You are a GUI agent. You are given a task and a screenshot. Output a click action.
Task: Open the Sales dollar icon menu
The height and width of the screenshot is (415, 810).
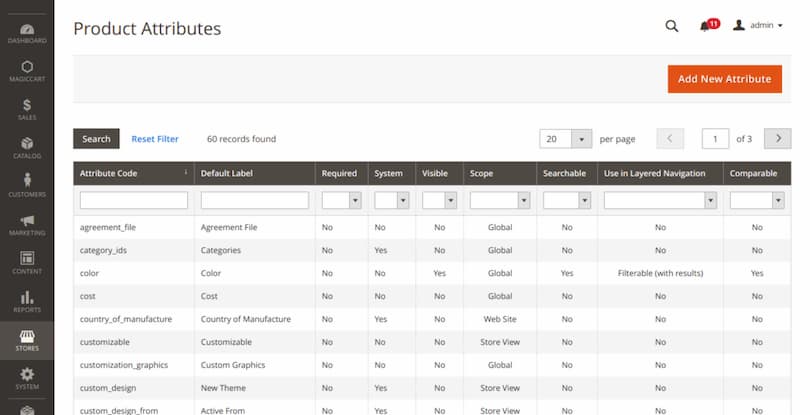point(27,109)
